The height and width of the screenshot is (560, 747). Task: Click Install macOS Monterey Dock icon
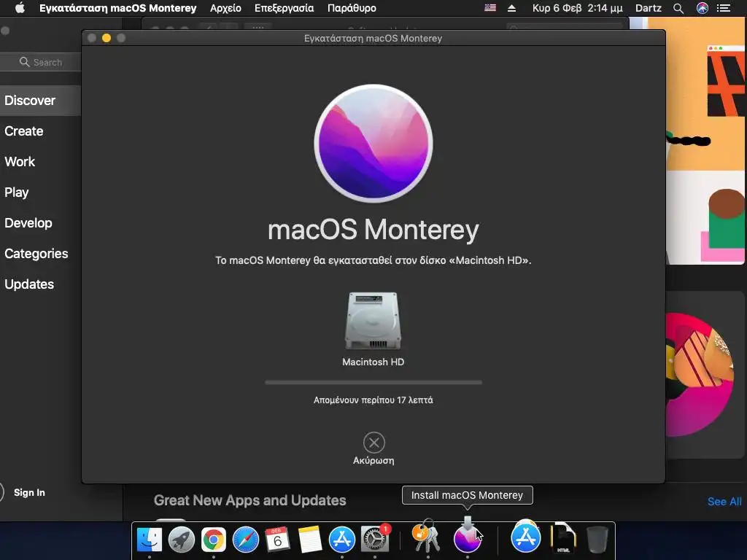click(x=468, y=537)
